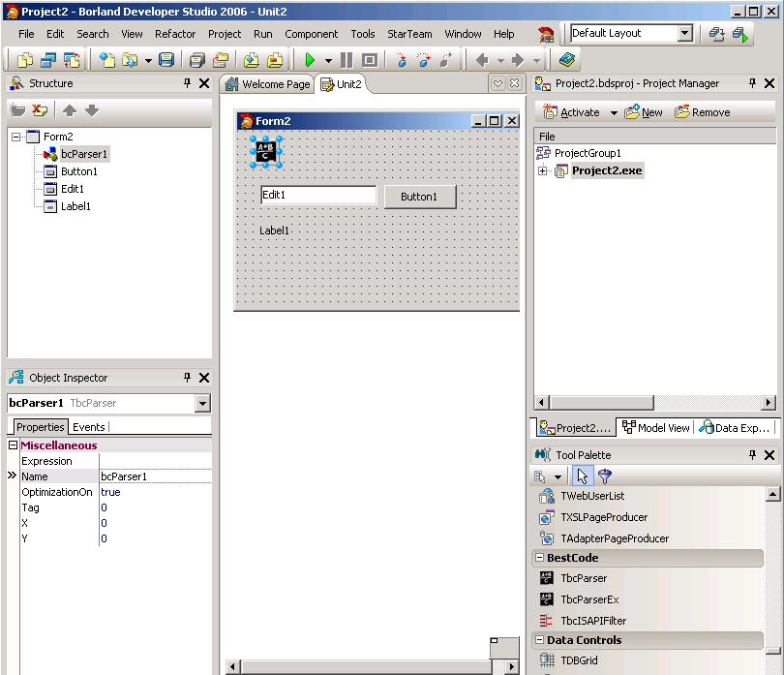The image size is (784, 675).
Task: Switch to the Events tab
Action: [89, 427]
